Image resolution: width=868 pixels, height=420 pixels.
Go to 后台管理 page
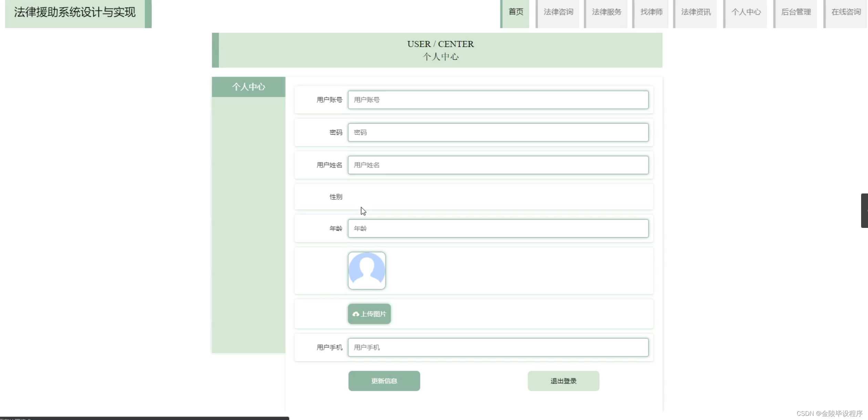[796, 12]
